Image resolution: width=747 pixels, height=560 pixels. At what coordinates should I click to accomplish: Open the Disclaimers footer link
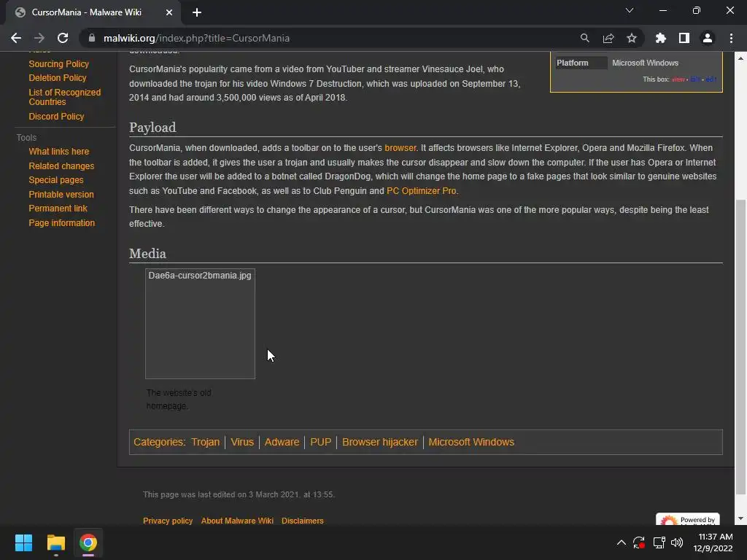(303, 521)
